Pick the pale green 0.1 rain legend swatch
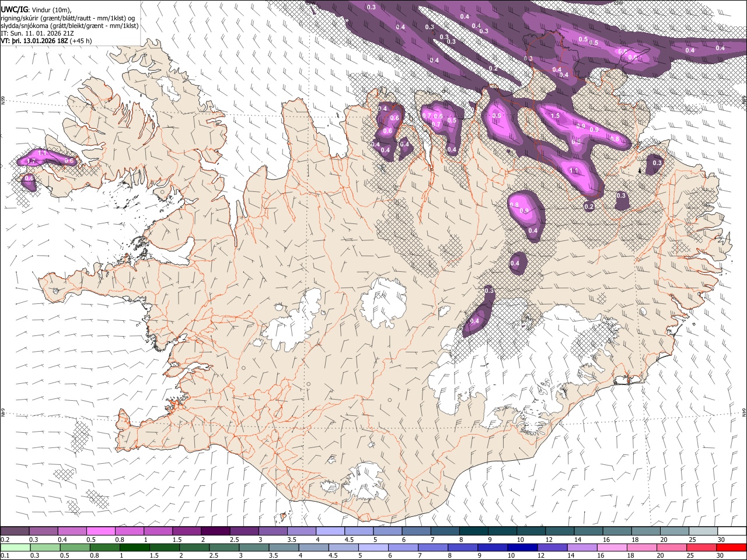This screenshot has width=747, height=560. (15, 547)
